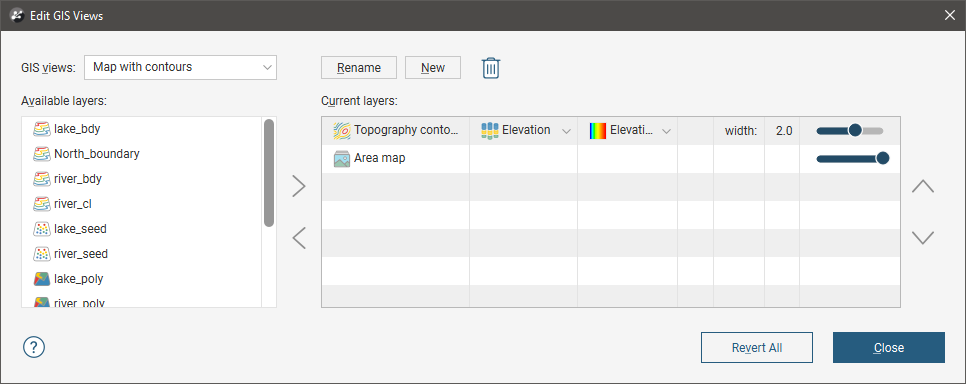Click the lake_bdy layer icon
The height and width of the screenshot is (384, 966).
point(41,129)
